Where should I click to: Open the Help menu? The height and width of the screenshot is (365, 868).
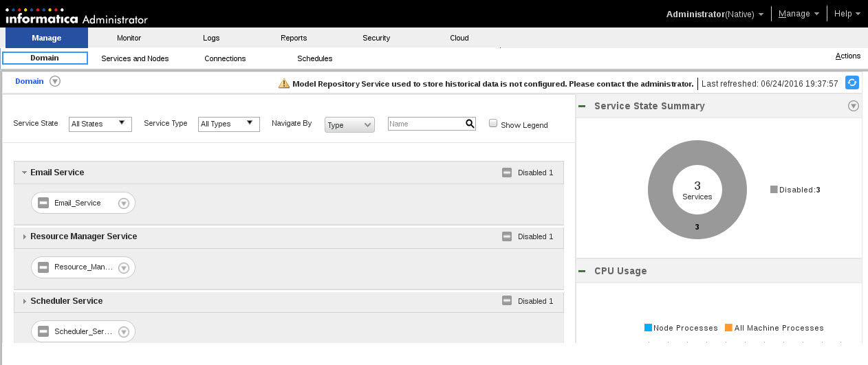click(x=847, y=14)
